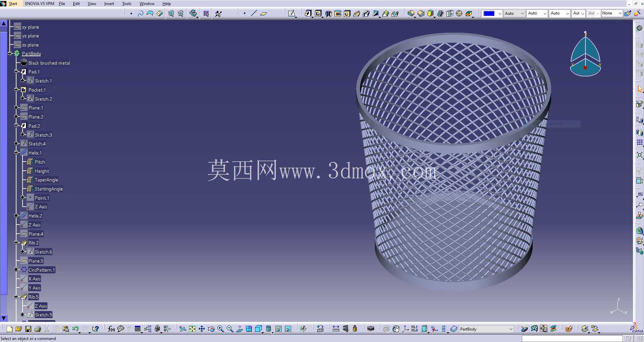Open the ENOVIA V5 VPM menu
Screen dimensions: 644x342
[40, 4]
